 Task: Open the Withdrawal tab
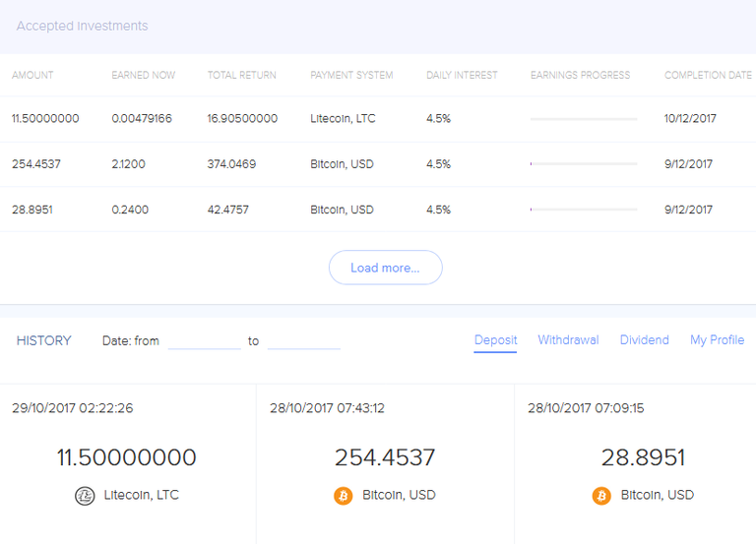(x=568, y=340)
